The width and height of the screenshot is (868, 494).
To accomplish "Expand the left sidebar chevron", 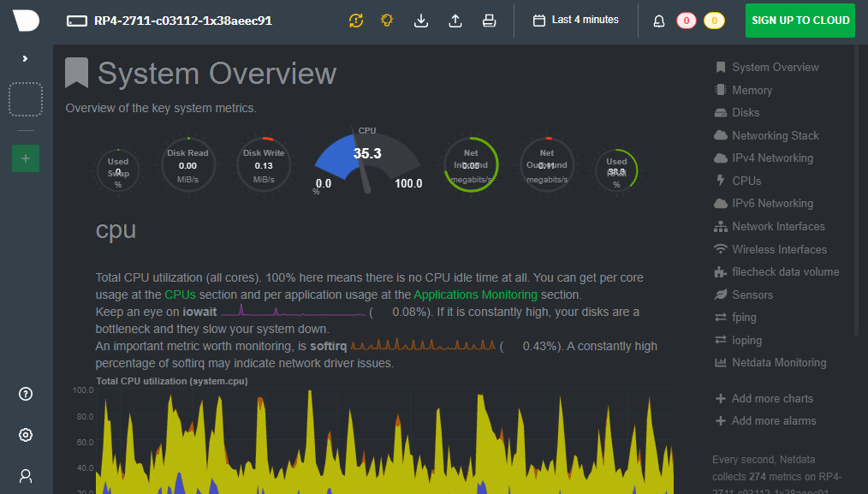I will click(x=26, y=58).
